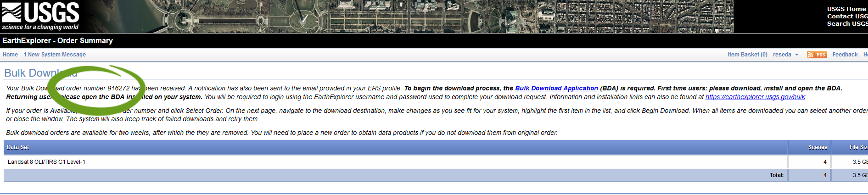The height and width of the screenshot is (195, 868).
Task: Go to Home in the navigation bar
Action: [x=10, y=55]
